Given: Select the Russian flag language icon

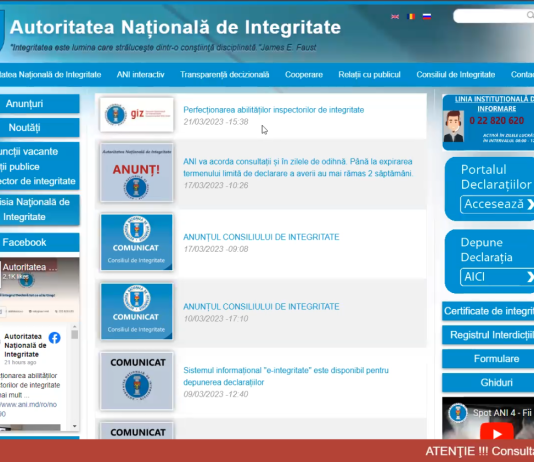Looking at the screenshot, I should click(427, 16).
